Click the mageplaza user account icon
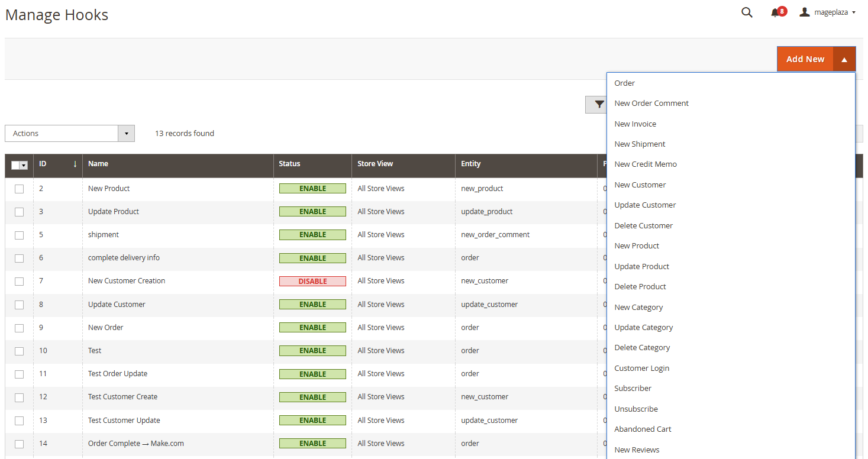Screen dimensions: 868x459 pyautogui.click(x=804, y=12)
